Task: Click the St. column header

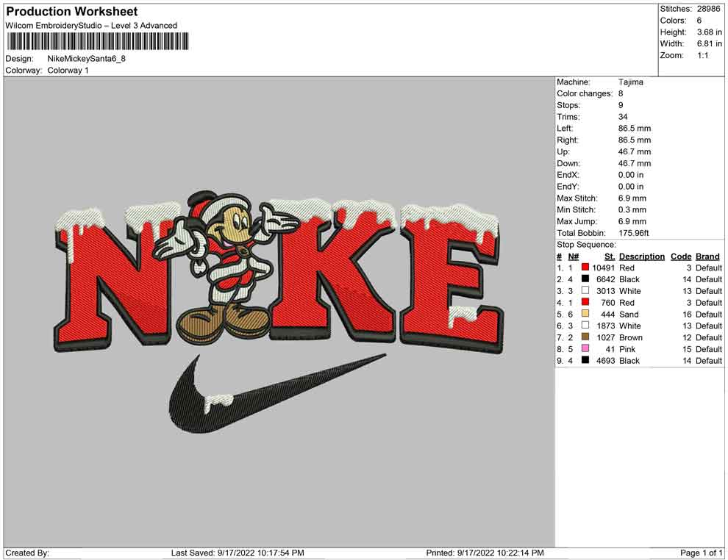Action: point(610,256)
